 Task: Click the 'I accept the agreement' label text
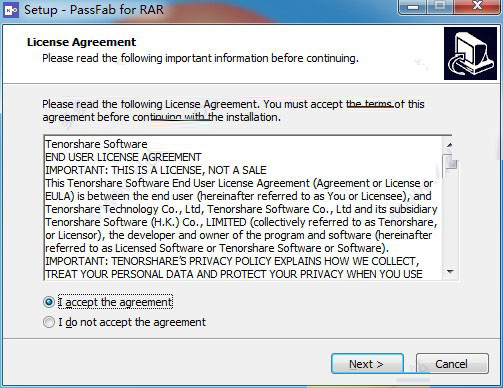(115, 302)
